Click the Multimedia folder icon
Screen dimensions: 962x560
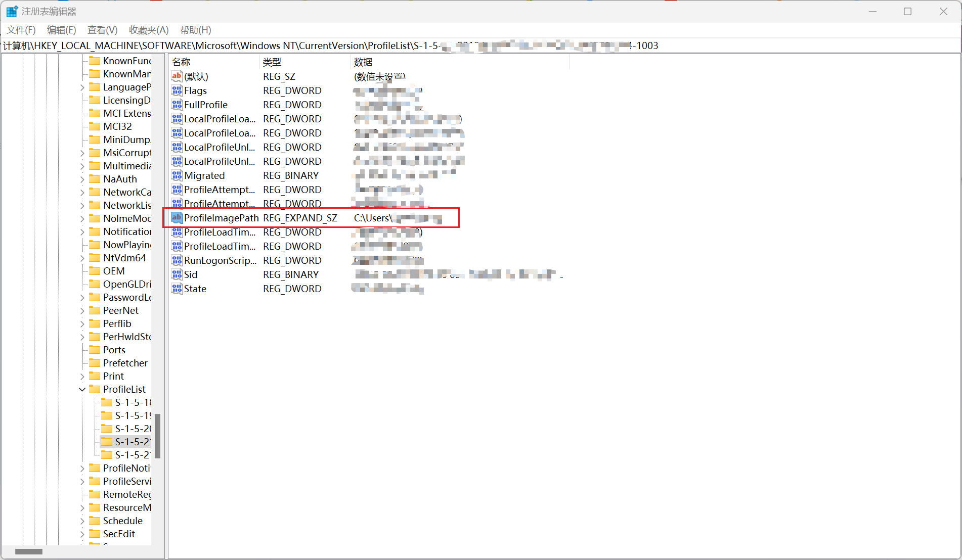point(95,166)
